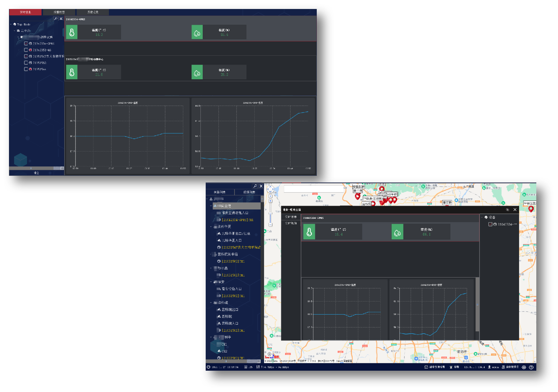Screen dimensions: 558x392
Task: Switch to the 历史记录 tab
Action: pos(93,12)
